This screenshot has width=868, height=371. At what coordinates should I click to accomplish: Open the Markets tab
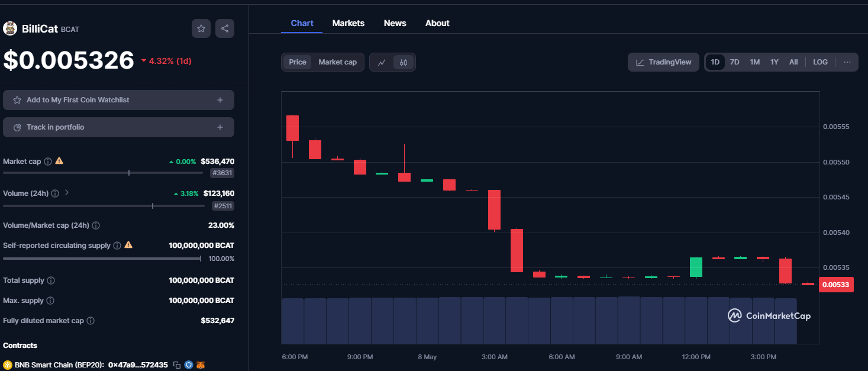click(x=349, y=23)
